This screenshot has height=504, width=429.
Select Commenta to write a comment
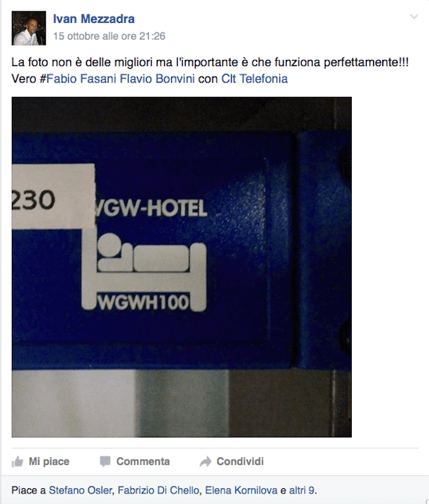click(x=135, y=462)
